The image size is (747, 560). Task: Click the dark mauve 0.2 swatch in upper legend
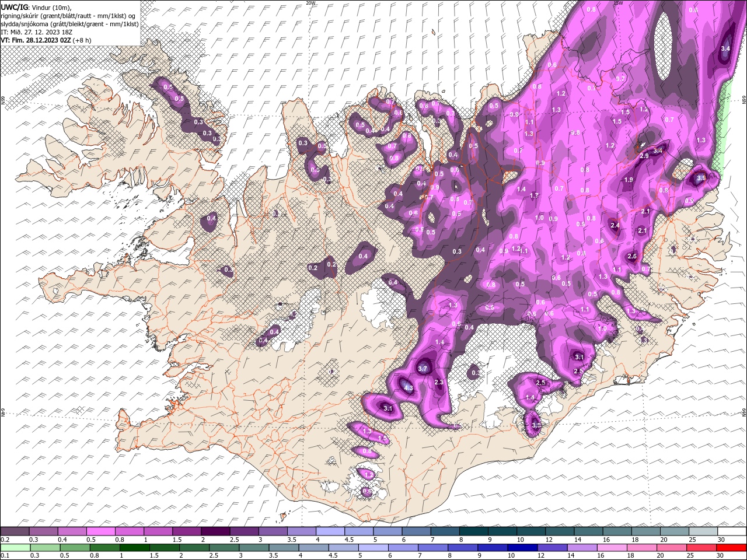click(x=16, y=531)
